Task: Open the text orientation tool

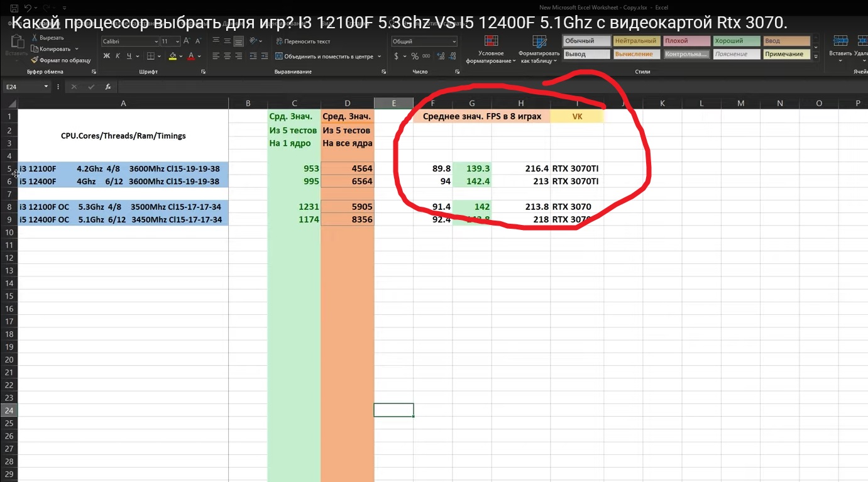Action: point(254,41)
